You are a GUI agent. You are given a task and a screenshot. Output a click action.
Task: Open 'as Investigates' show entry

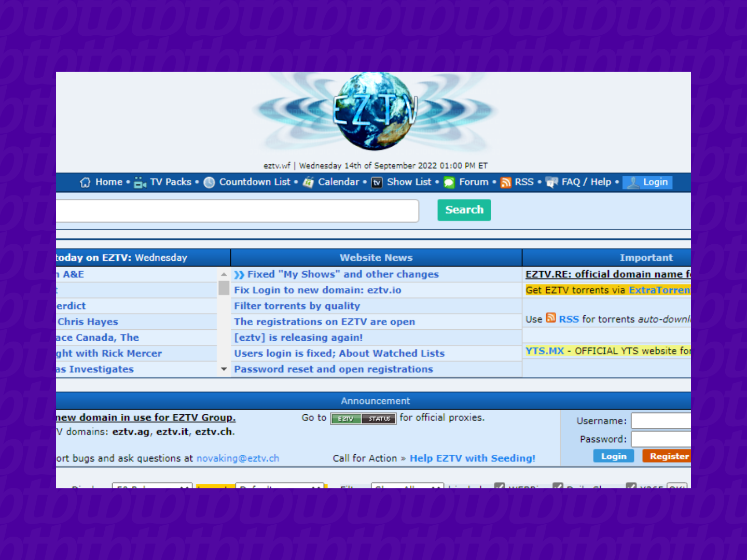pyautogui.click(x=95, y=369)
